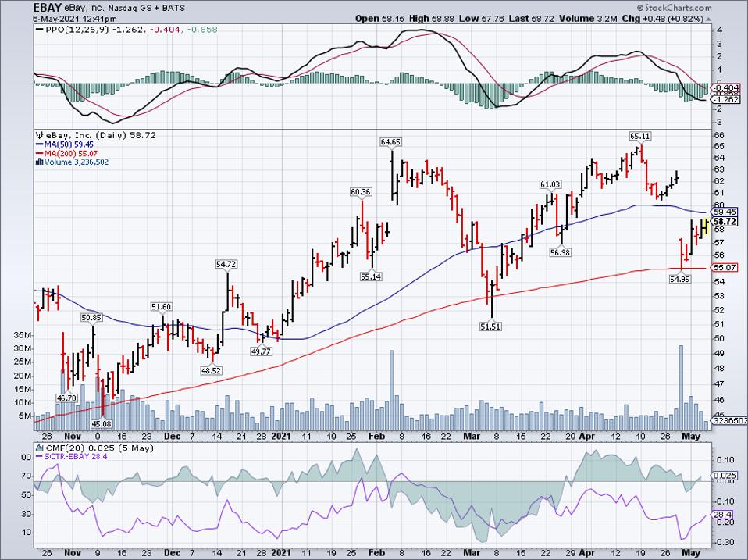Click the 65.11 April high price label

click(640, 136)
